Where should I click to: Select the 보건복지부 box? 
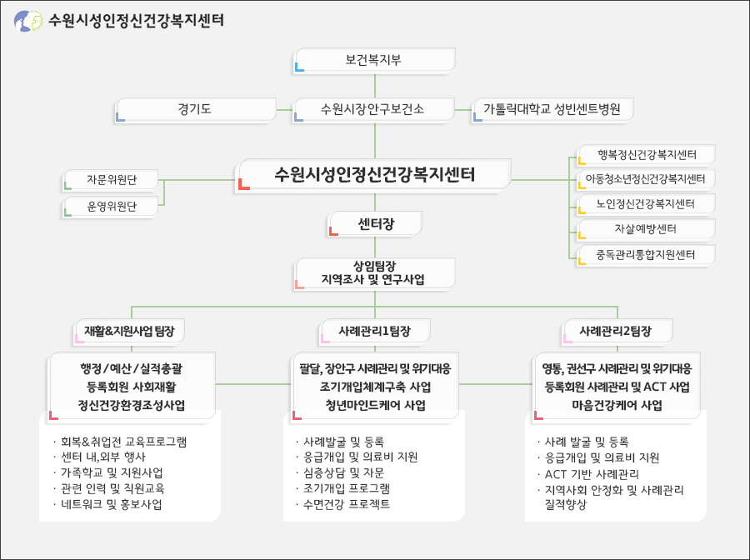374,60
